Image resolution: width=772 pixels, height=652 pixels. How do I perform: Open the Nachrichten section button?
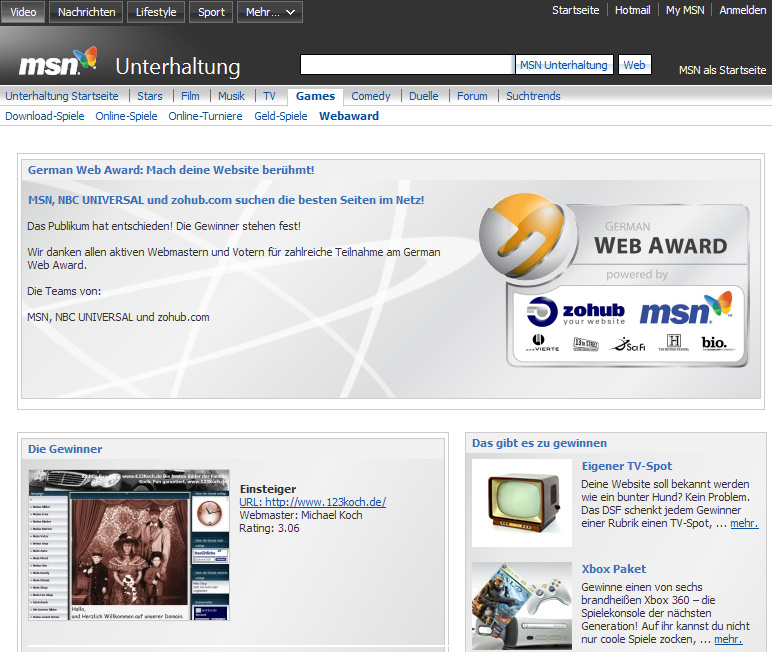(x=86, y=12)
